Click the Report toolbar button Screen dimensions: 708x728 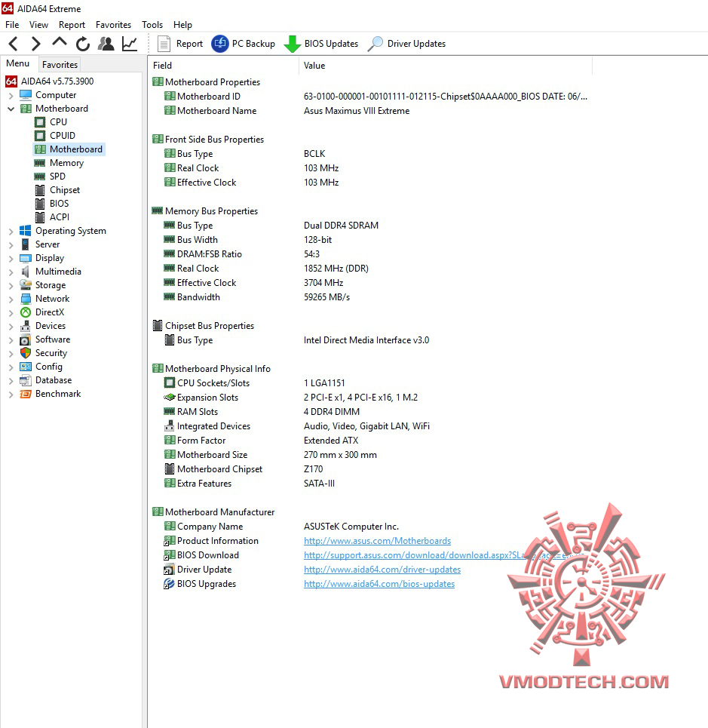pos(180,44)
